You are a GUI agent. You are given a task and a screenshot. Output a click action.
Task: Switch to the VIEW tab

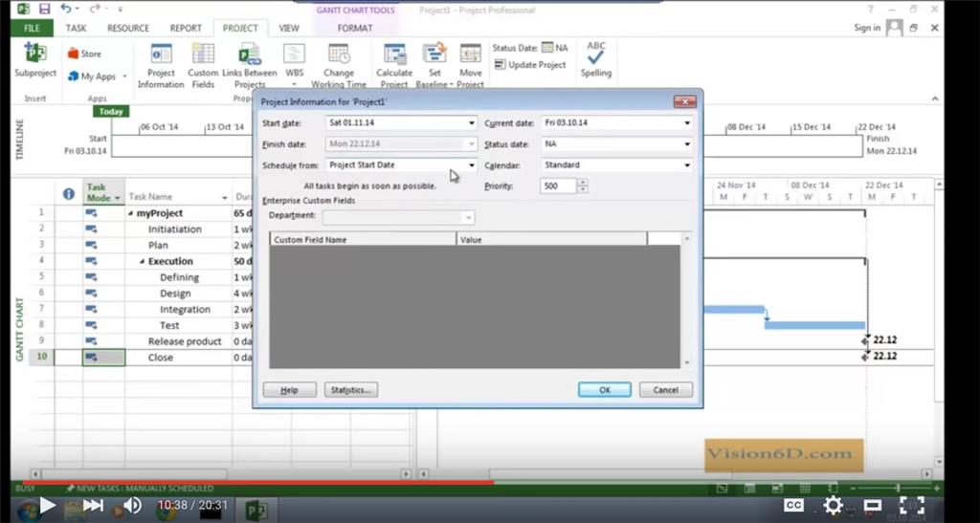click(x=289, y=28)
